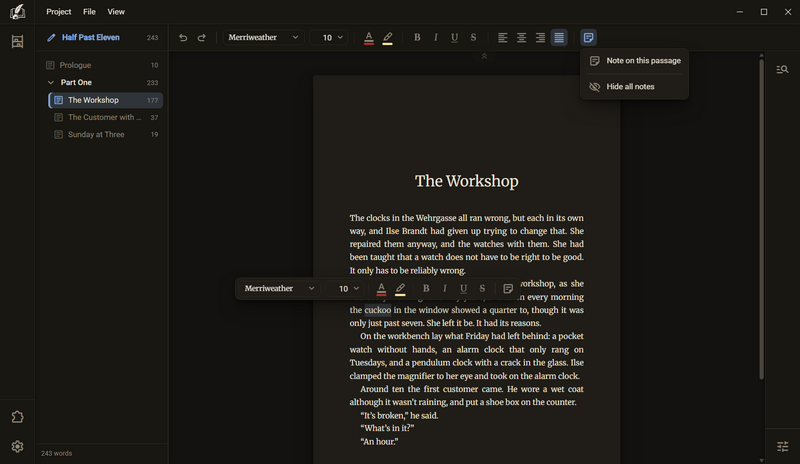Image resolution: width=800 pixels, height=464 pixels.
Task: Toggle bold in the floating toolbar
Action: click(x=426, y=288)
